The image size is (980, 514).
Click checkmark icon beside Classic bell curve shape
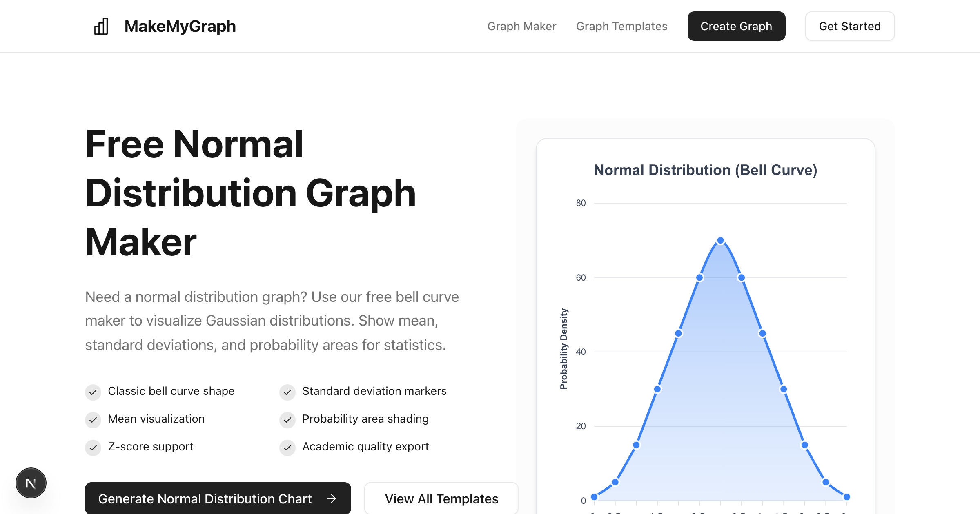pos(93,392)
